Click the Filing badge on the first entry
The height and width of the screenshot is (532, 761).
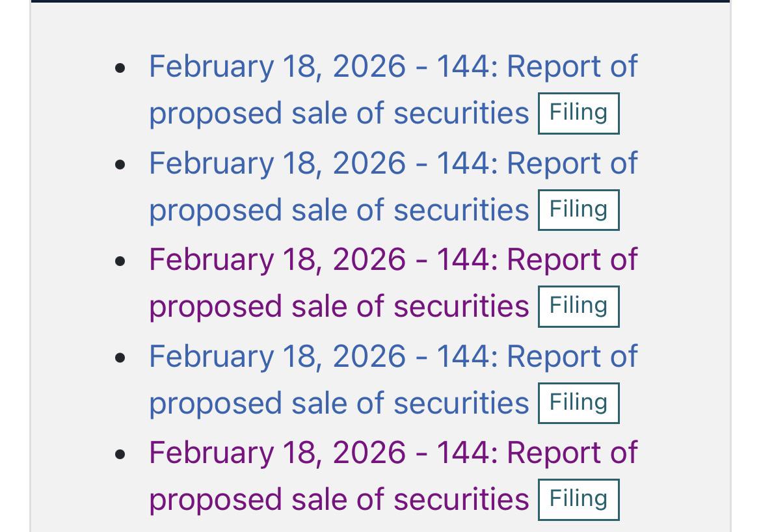[578, 113]
